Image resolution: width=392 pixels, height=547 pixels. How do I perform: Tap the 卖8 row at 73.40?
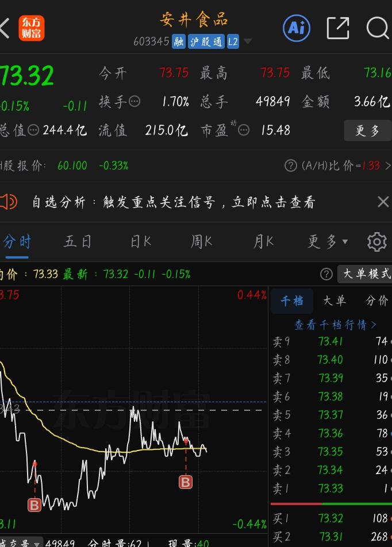tap(331, 360)
